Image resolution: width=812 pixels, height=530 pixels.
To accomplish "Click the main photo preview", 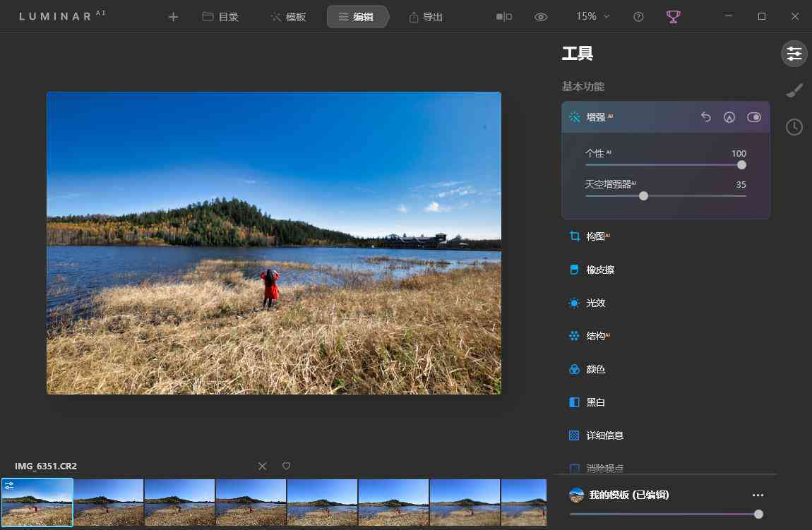I will pos(274,243).
